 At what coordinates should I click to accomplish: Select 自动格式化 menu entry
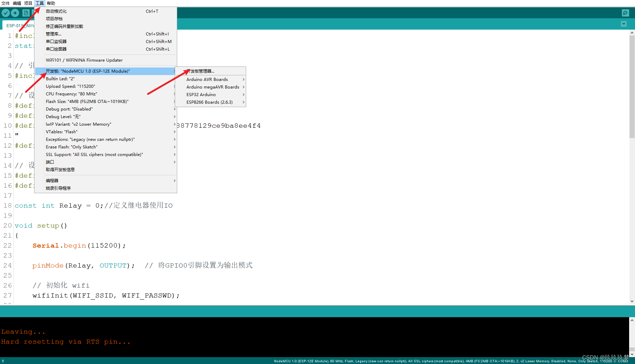point(105,11)
